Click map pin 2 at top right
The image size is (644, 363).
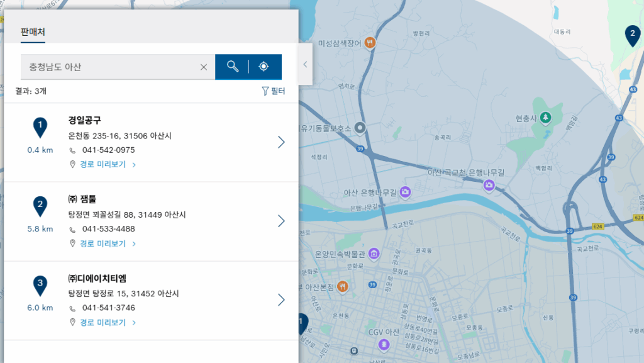633,35
